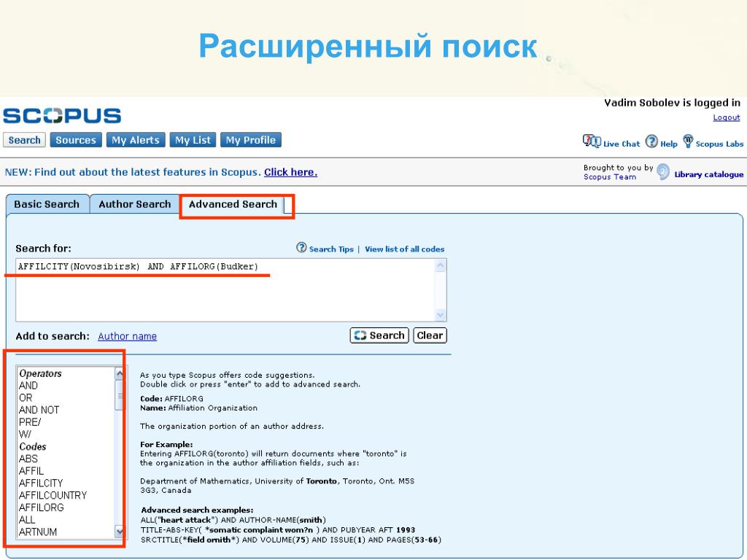Select the ARTNUM code
747x560 pixels.
[38, 532]
